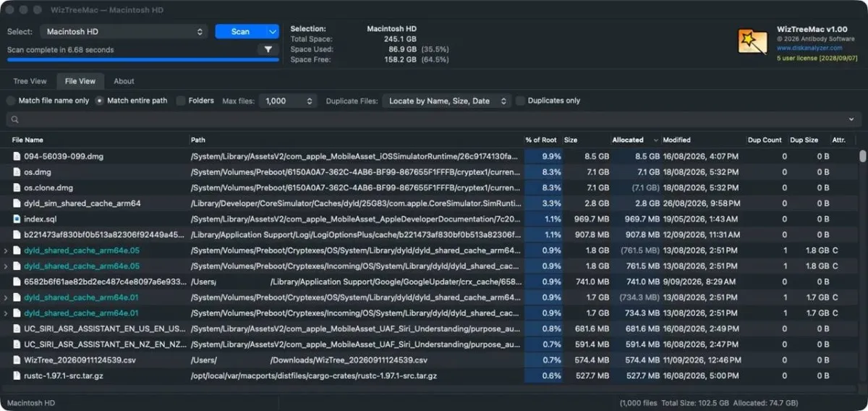Viewport: 868px width, 411px height.
Task: Click file icon of rustc-1.97.1-src.tar.gz
Action: 17,376
